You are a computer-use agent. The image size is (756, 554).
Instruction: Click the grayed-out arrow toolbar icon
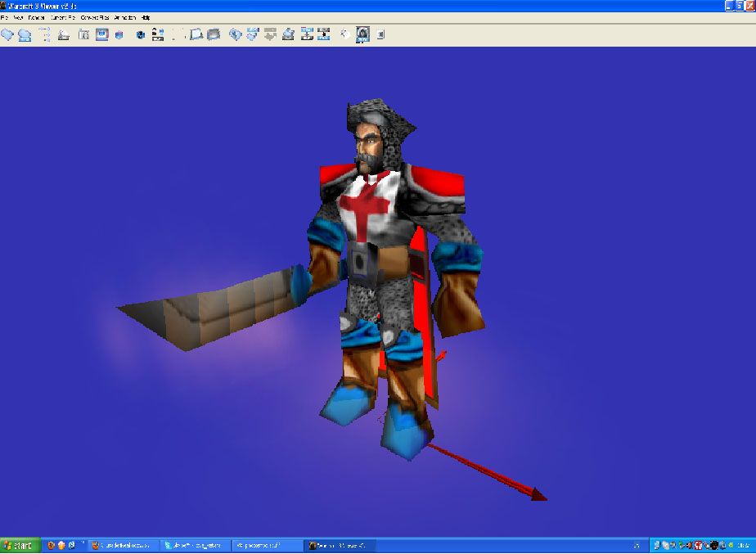coord(270,34)
